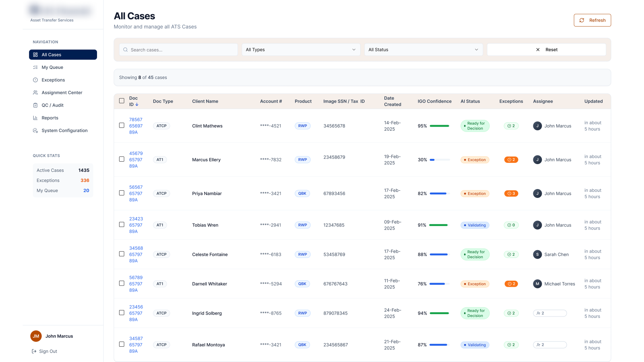Open Reports via its chart icon
The width and height of the screenshot is (644, 362).
coord(35,118)
